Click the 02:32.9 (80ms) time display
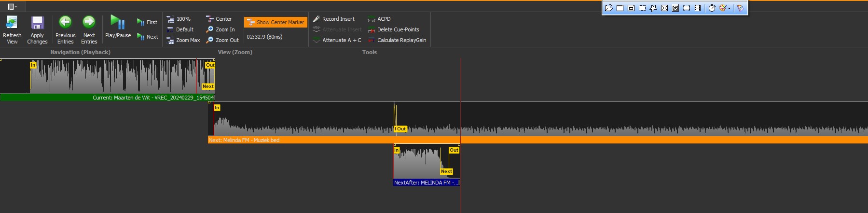Screen dimensions: 868x213 264,37
